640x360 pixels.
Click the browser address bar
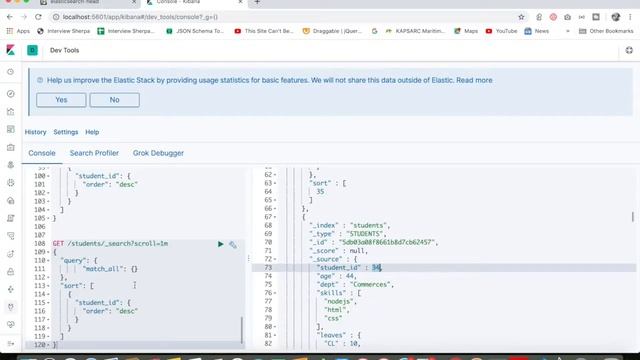click(286, 17)
